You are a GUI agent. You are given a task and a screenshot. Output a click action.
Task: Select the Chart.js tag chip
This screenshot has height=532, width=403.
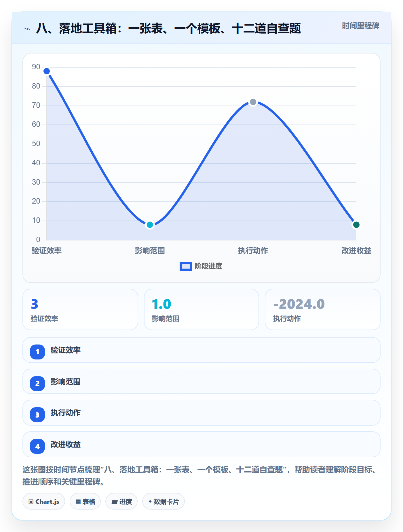44,502
